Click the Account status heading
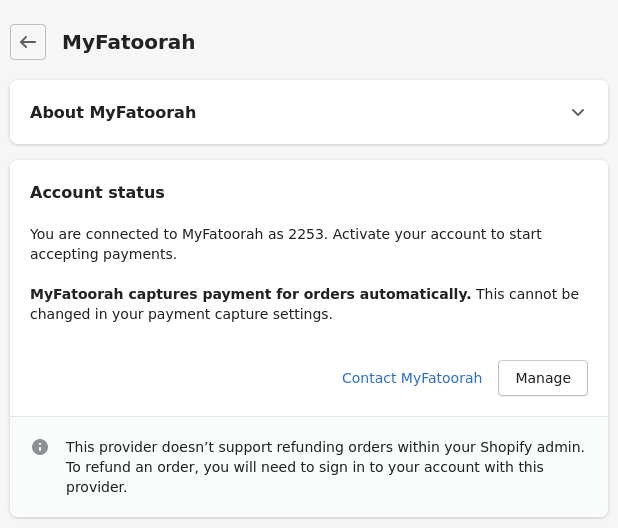This screenshot has height=528, width=618. click(x=97, y=192)
